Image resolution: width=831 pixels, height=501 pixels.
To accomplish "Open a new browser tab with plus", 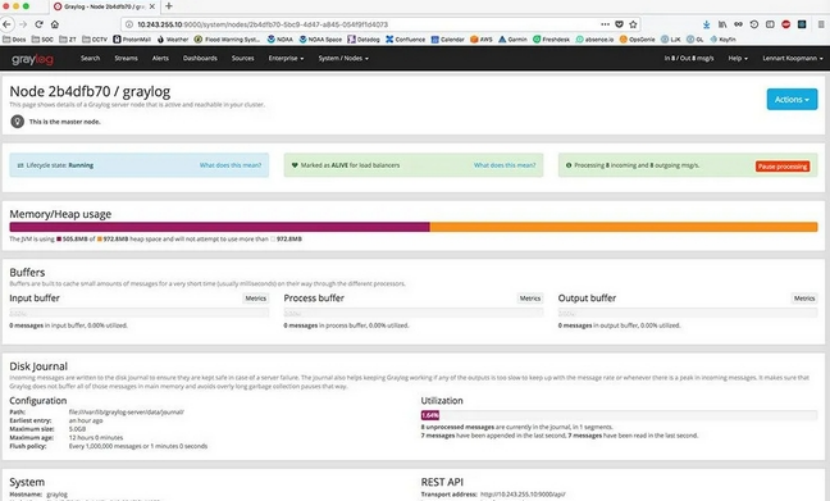I will coord(168,6).
